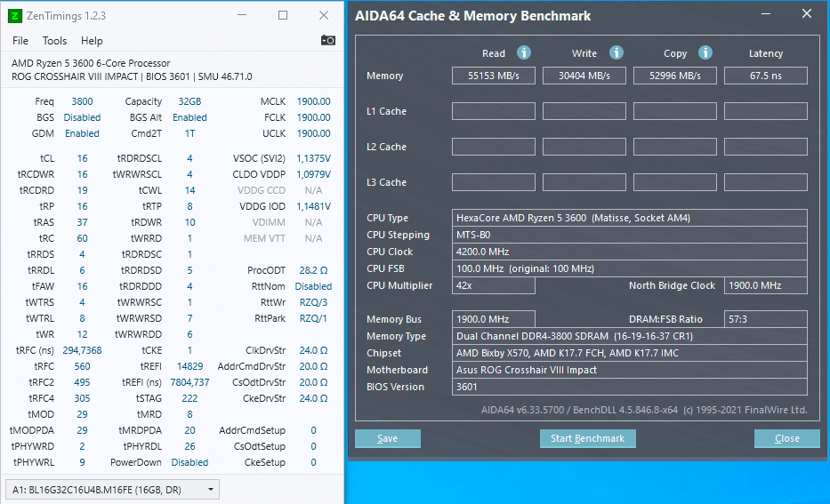Click the Chipset AMD Bixby X570 field
This screenshot has width=830, height=504.
tap(629, 353)
